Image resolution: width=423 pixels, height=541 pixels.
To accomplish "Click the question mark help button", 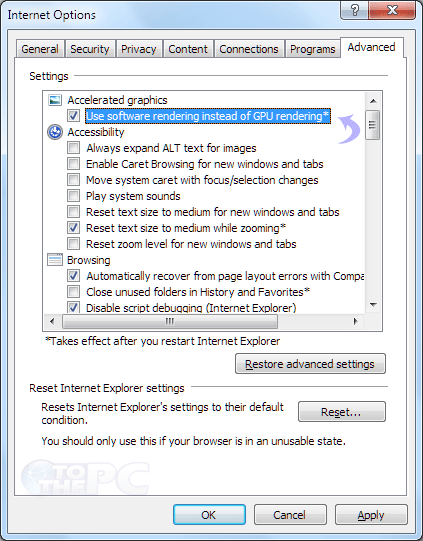I will click(x=354, y=10).
